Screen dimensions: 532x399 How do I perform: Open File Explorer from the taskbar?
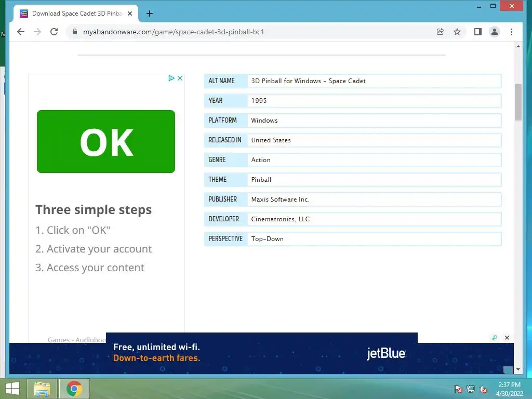42,389
